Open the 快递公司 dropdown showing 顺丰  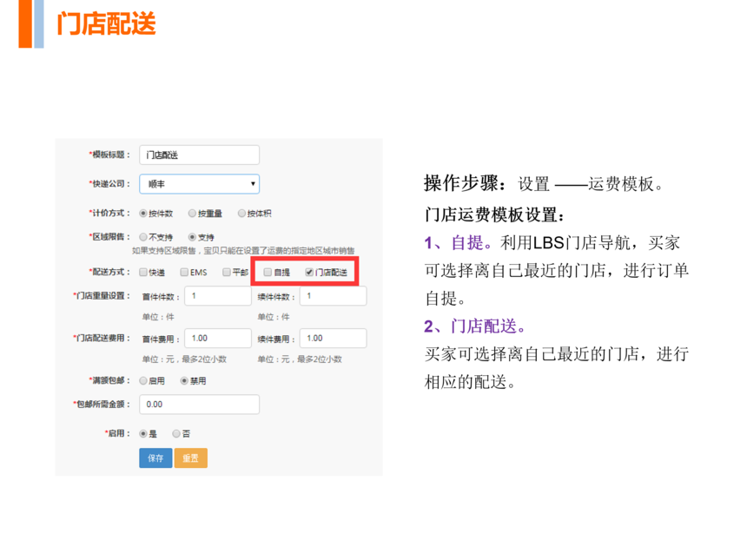199,184
